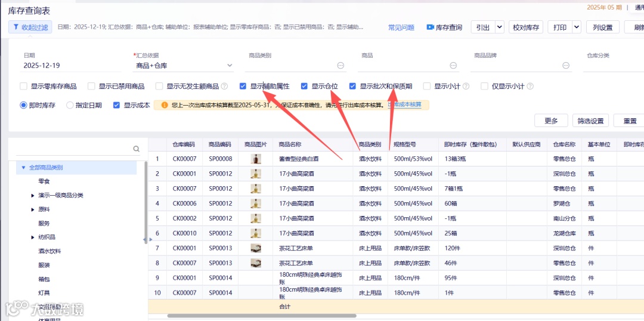
Task: Click 校对库存 button
Action: (x=526, y=27)
